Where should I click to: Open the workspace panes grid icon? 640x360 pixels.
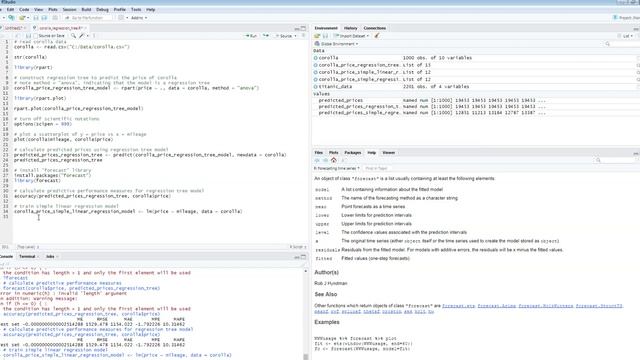[x=121, y=18]
